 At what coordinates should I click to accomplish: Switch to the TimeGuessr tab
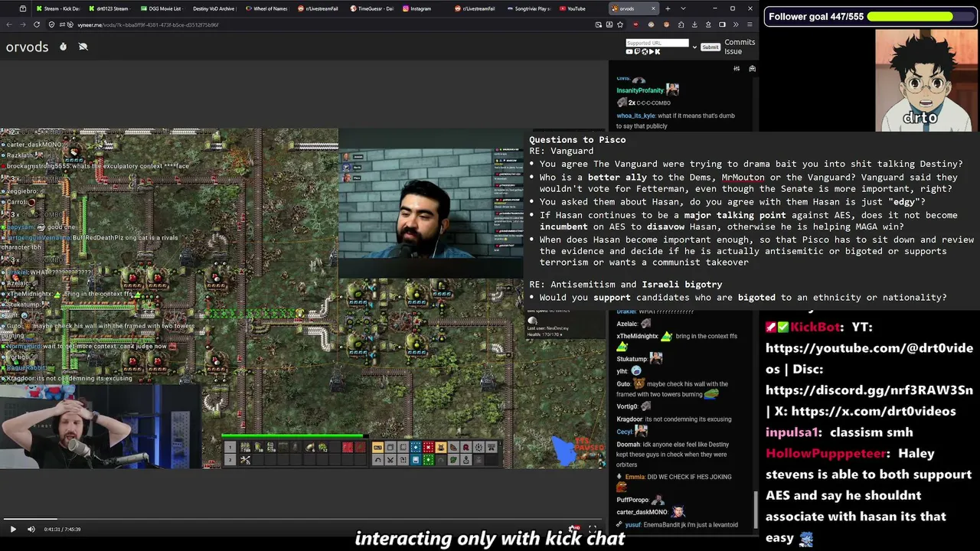(371, 8)
